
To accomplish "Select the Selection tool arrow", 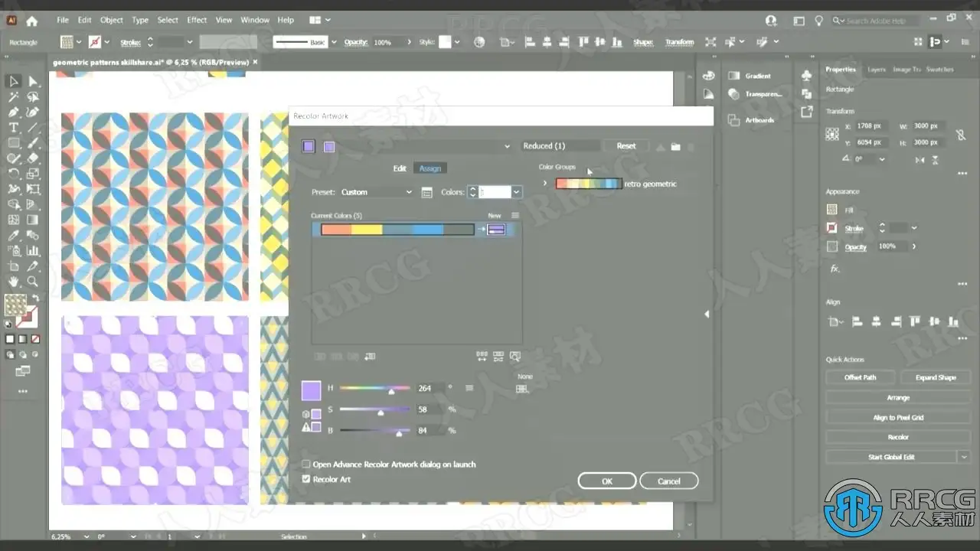I will coord(14,81).
